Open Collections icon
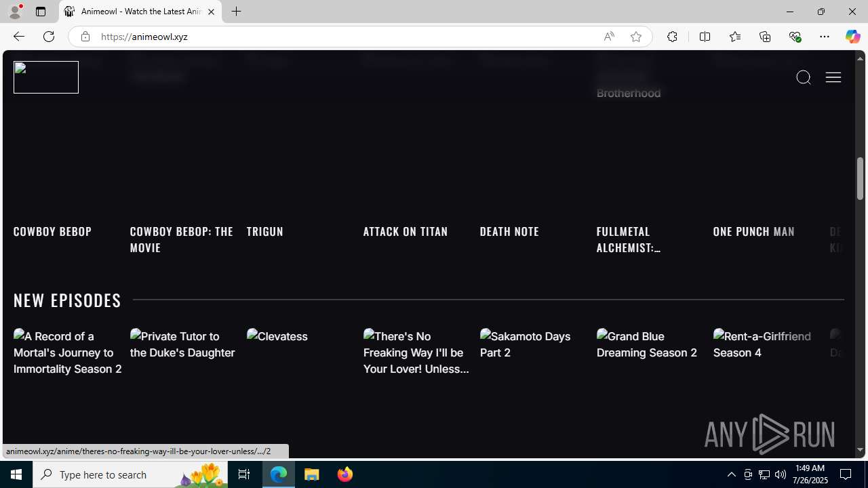868x488 pixels. click(x=765, y=37)
